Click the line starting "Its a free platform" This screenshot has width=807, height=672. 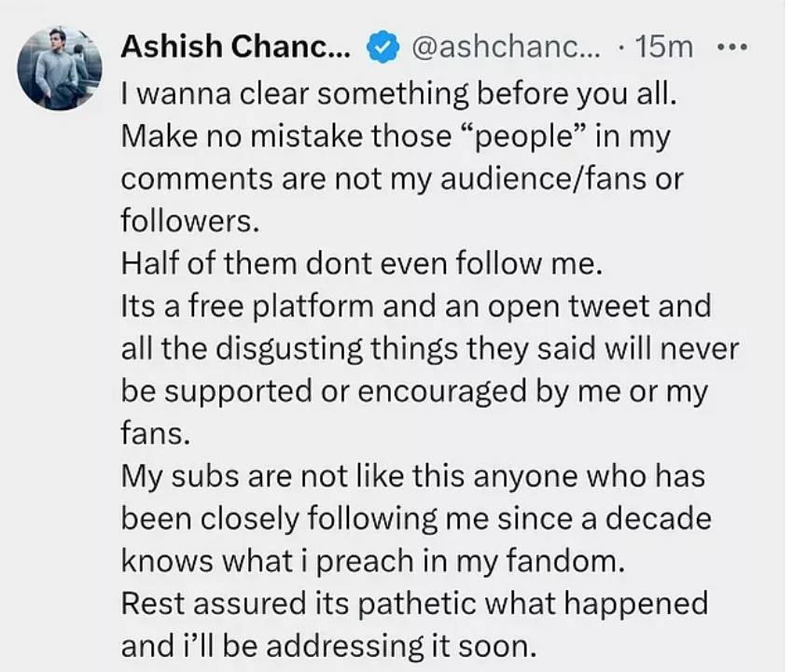click(416, 306)
